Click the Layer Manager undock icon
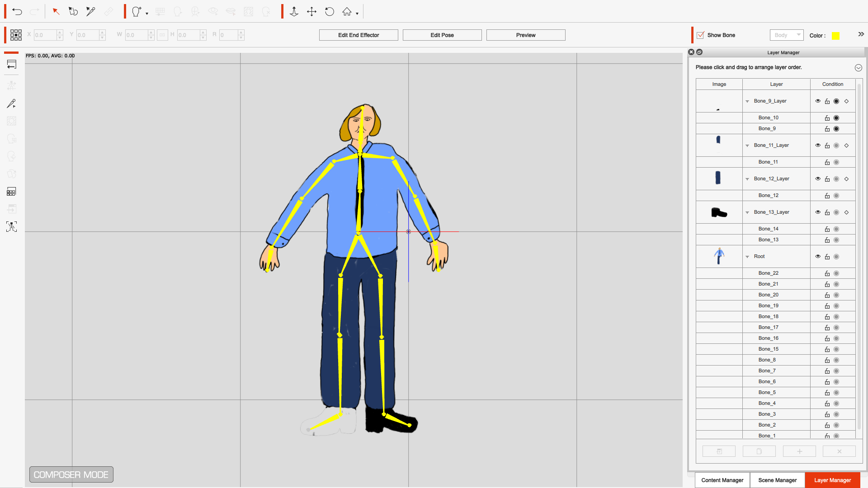Screen dimensions: 868x488 699,52
